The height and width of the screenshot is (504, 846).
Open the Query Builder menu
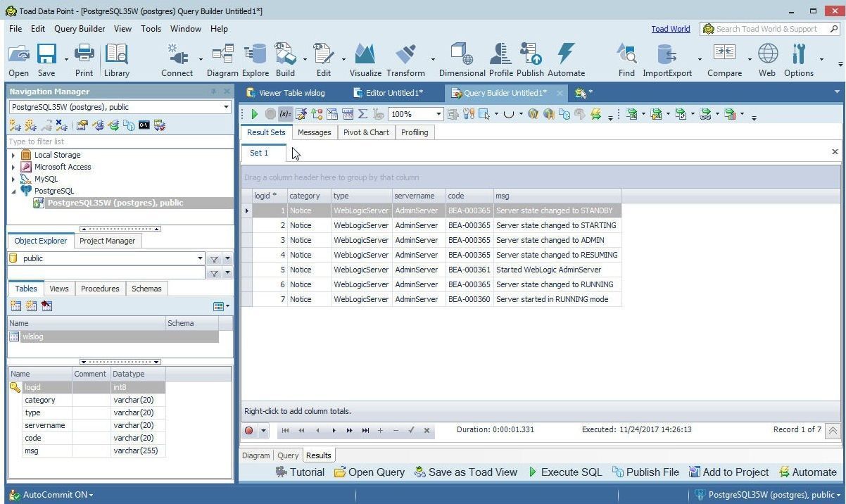(80, 29)
